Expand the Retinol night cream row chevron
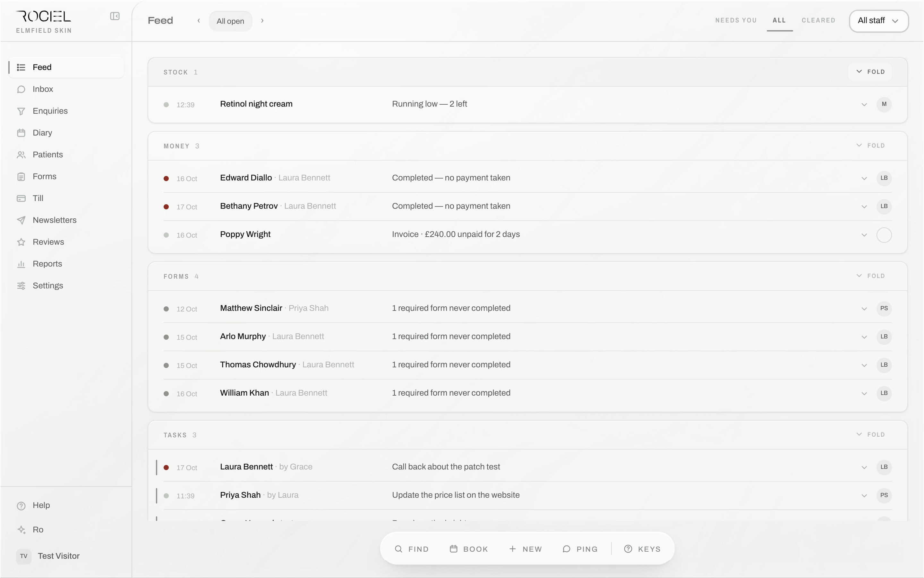Image resolution: width=924 pixels, height=578 pixels. coord(864,105)
